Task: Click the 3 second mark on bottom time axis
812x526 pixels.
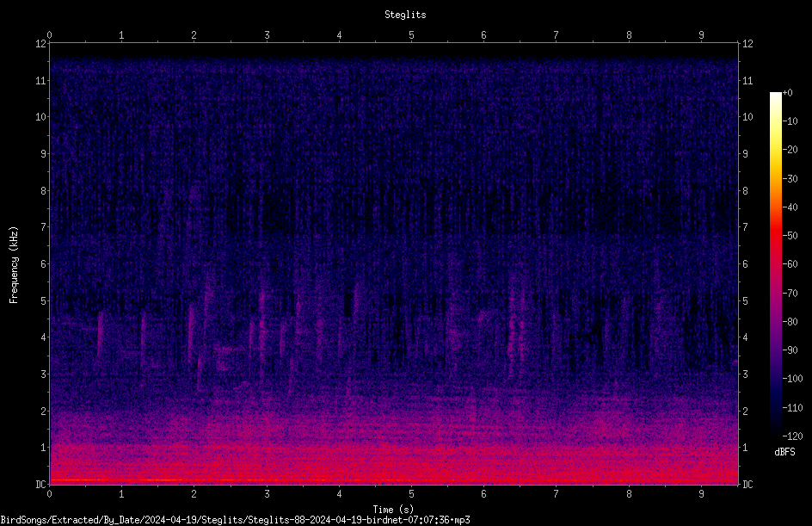Action: (x=267, y=494)
